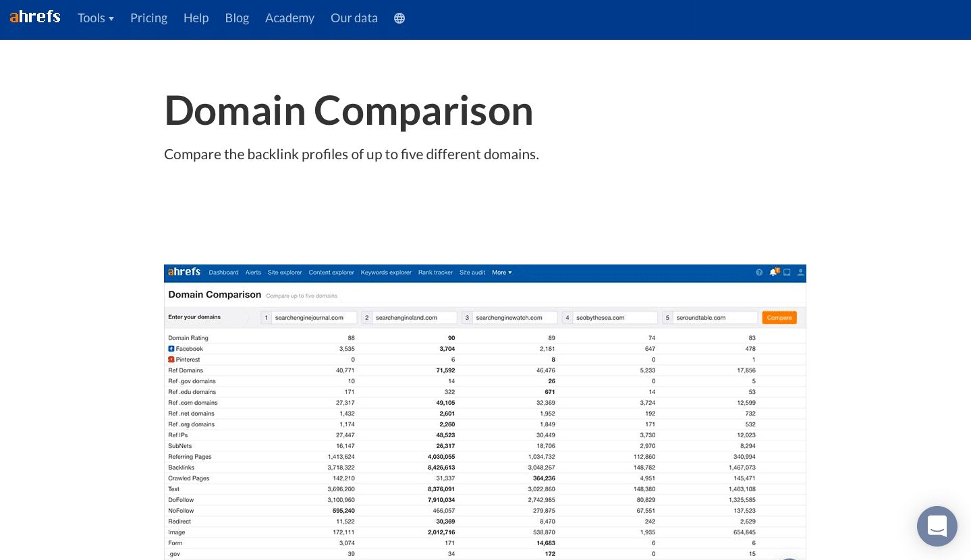Open the language selector globe icon
This screenshot has width=971, height=560.
[x=399, y=18]
